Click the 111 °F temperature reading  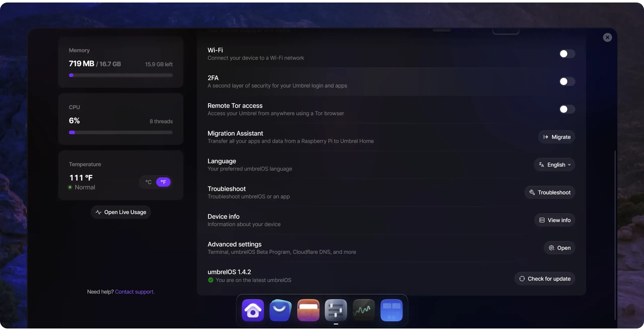[81, 178]
